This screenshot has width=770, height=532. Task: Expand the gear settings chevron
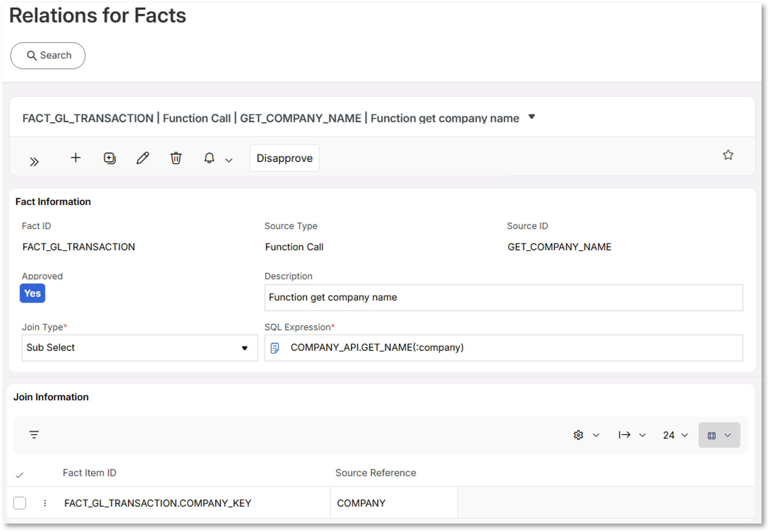tap(596, 435)
